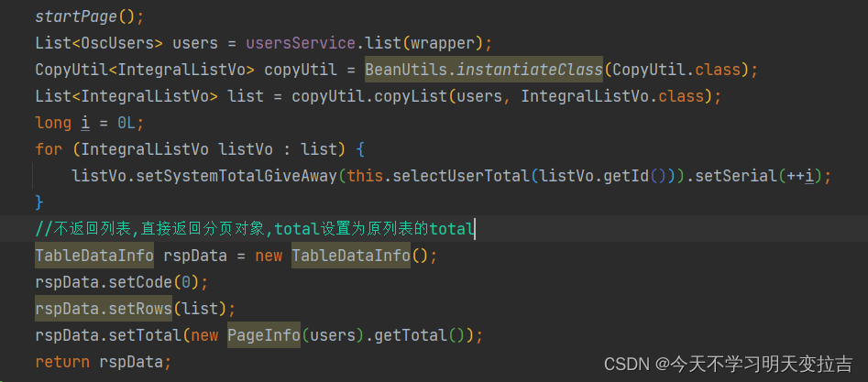Select the selectUserTotal method call
Image resolution: width=868 pixels, height=382 pixels.
point(460,176)
